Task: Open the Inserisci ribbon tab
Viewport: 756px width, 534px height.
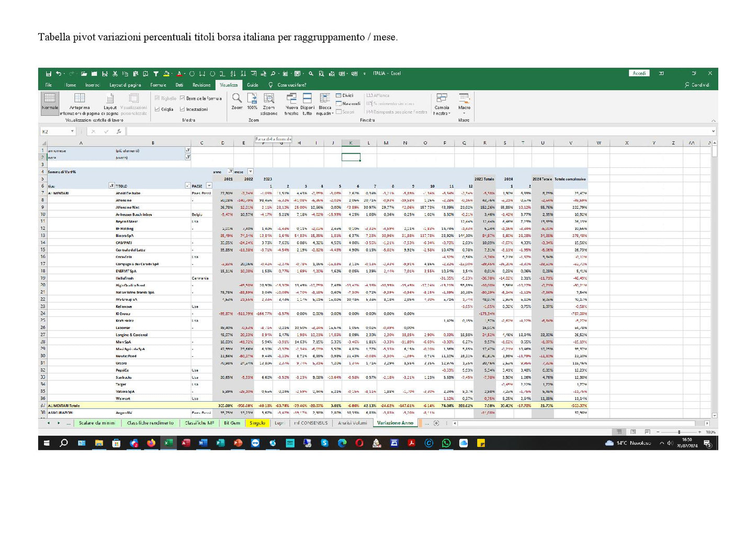Action: pos(93,85)
